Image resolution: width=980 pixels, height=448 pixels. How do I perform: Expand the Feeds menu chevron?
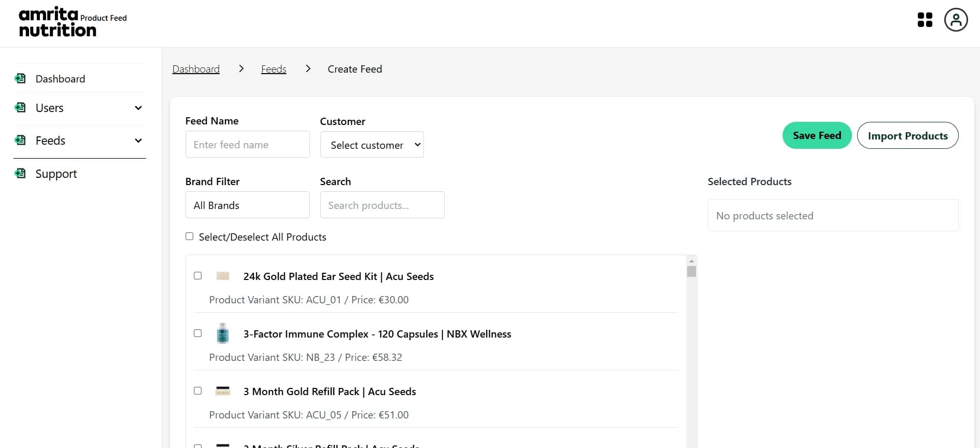coord(138,141)
